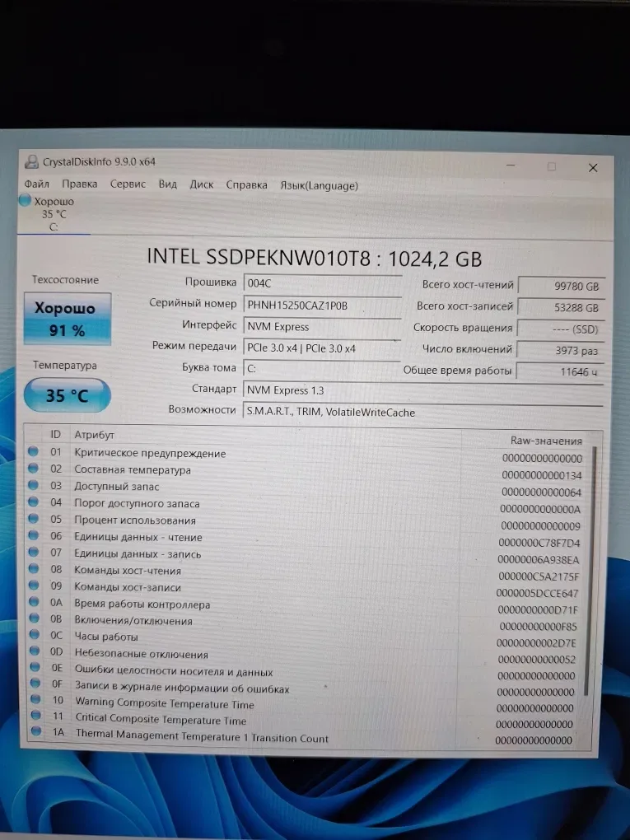Click the Стандарт field NVM Express 1.3
This screenshot has height=840, width=630.
[423, 390]
